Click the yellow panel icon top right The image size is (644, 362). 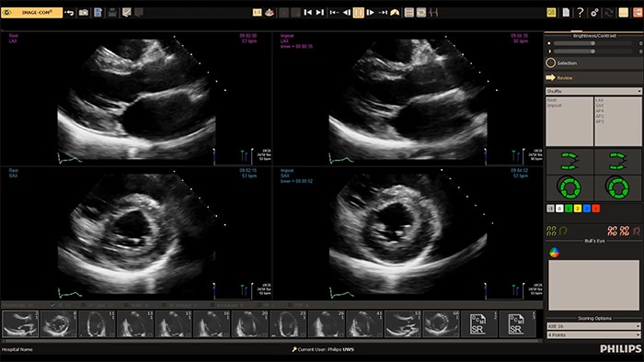624,13
